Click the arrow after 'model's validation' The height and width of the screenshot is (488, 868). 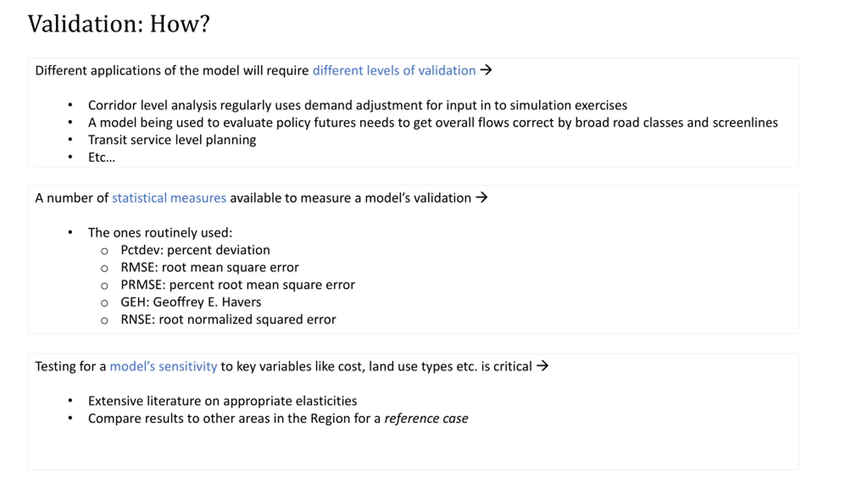click(x=481, y=198)
